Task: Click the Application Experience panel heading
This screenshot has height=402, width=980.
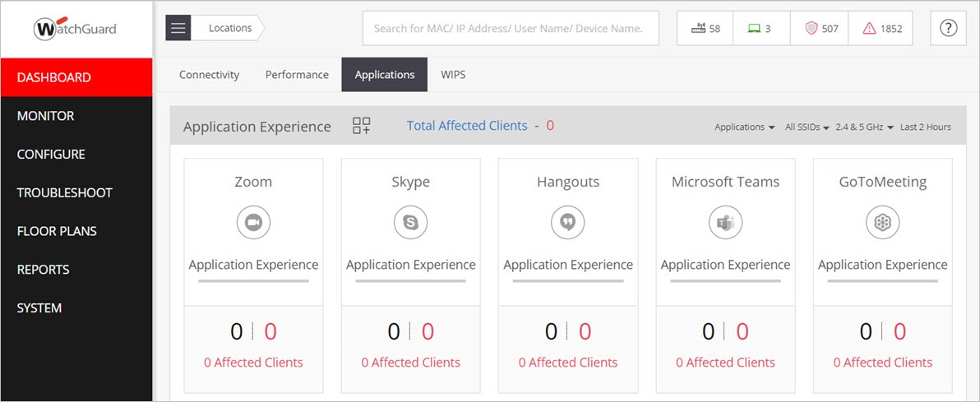Action: click(257, 127)
